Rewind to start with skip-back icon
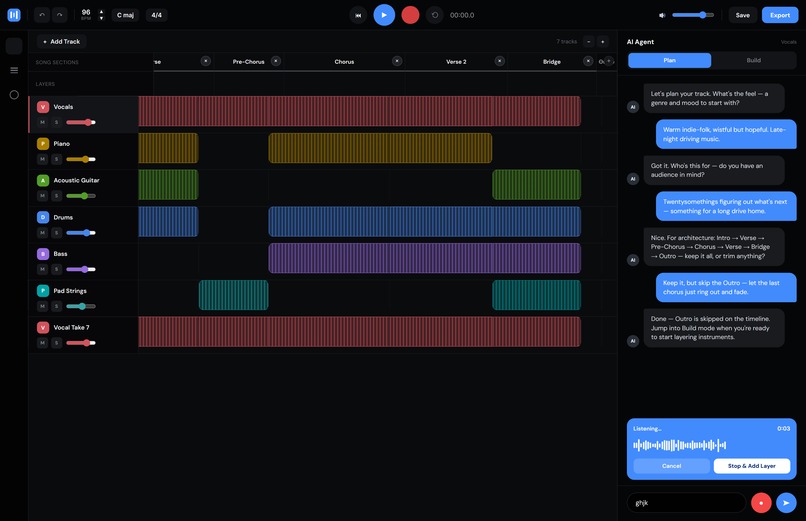Viewport: 806px width, 521px height. click(358, 15)
